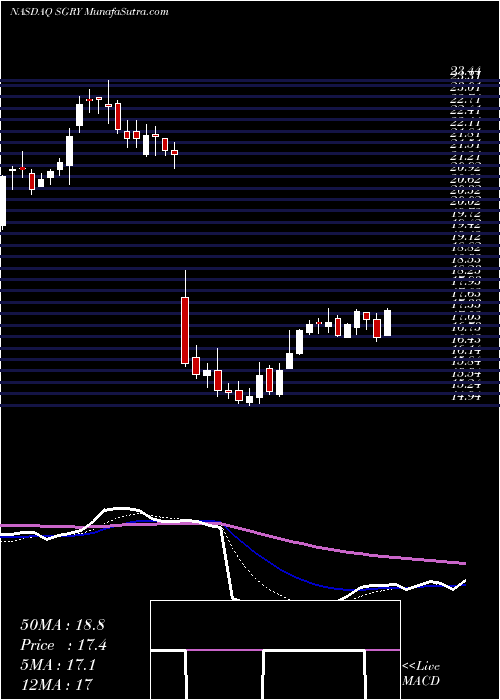The image size is (500, 700).
Task: Click the 23.44 price axis label
Action: click(465, 70)
